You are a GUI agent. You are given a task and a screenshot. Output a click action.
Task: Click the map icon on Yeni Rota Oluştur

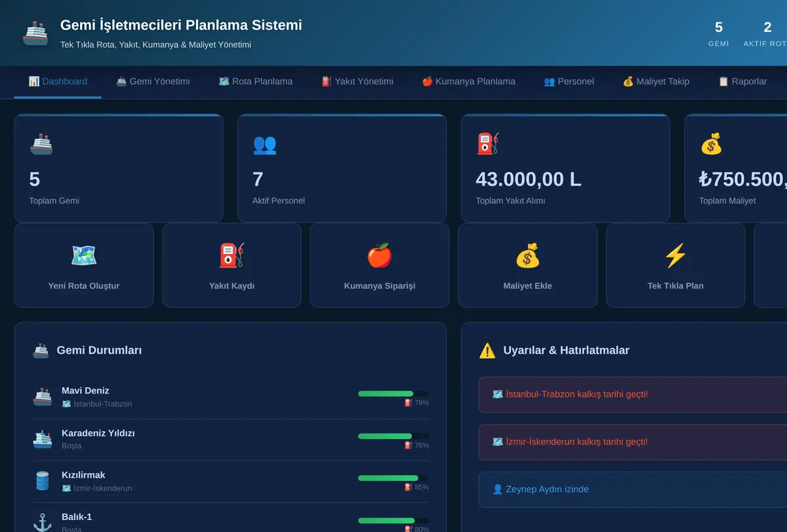[84, 255]
